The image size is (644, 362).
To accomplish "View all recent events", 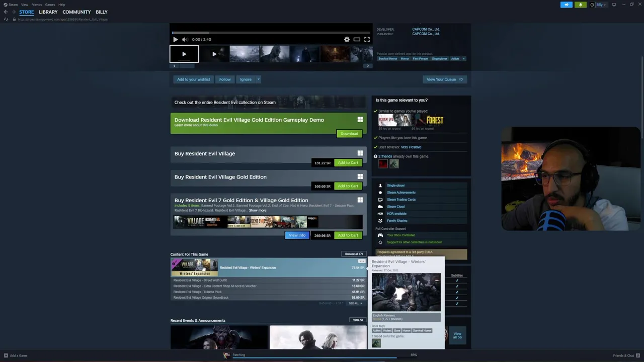I will tap(358, 320).
